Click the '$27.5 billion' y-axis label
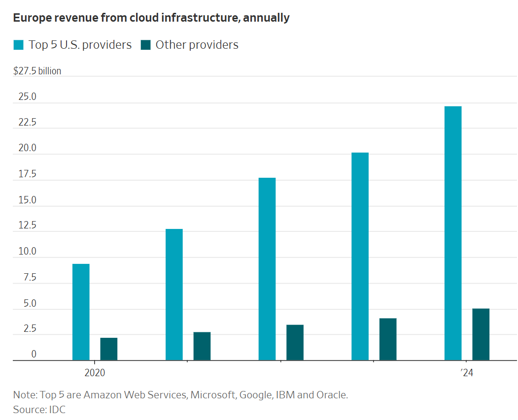The image size is (518, 420). tap(37, 71)
